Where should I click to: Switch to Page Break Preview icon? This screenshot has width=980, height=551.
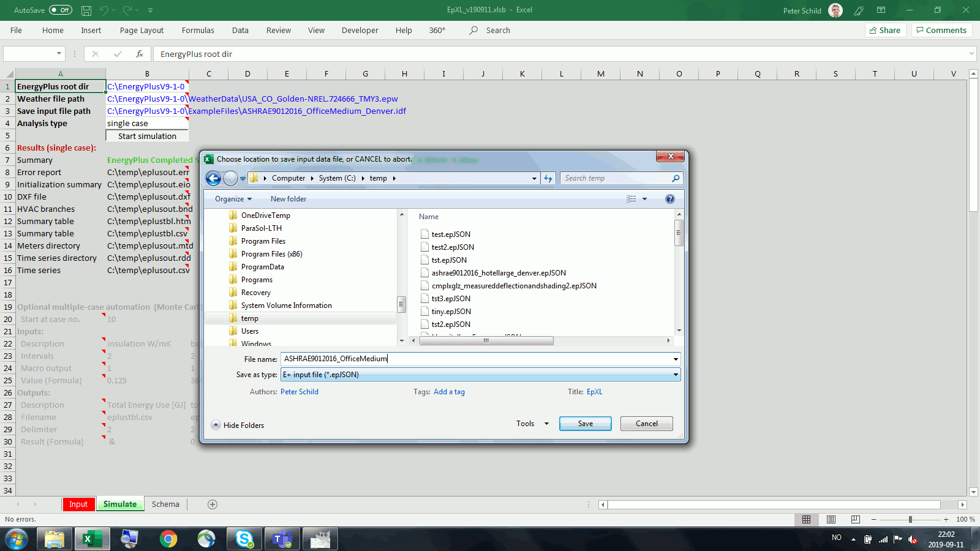855,519
